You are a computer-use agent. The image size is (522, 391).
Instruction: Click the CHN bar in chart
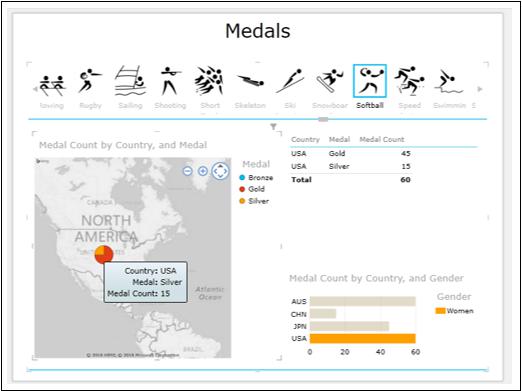(323, 314)
